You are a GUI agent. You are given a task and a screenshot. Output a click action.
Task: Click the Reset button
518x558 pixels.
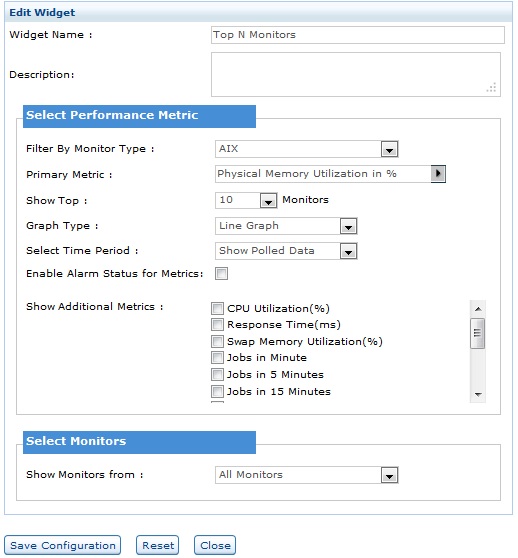click(158, 545)
